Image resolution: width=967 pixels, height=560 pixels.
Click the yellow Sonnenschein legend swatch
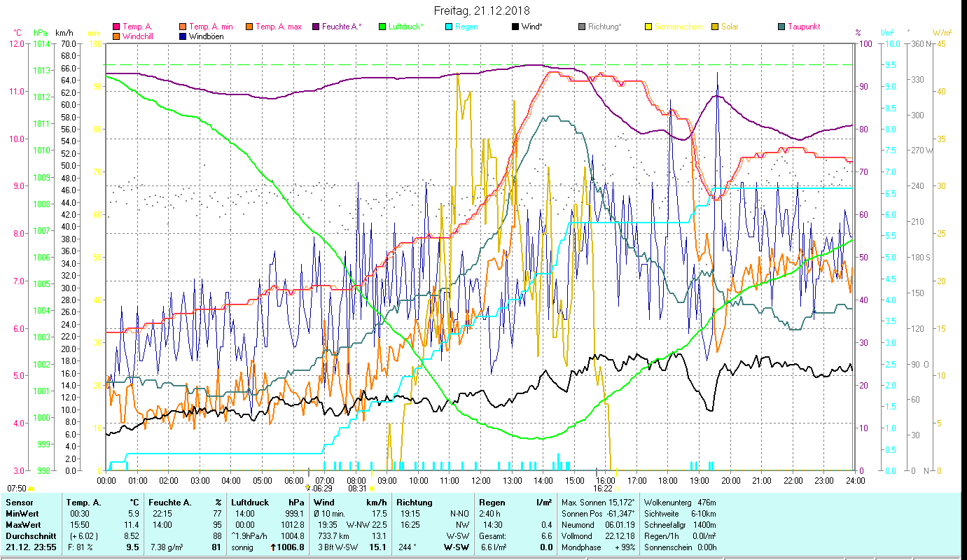[x=648, y=27]
